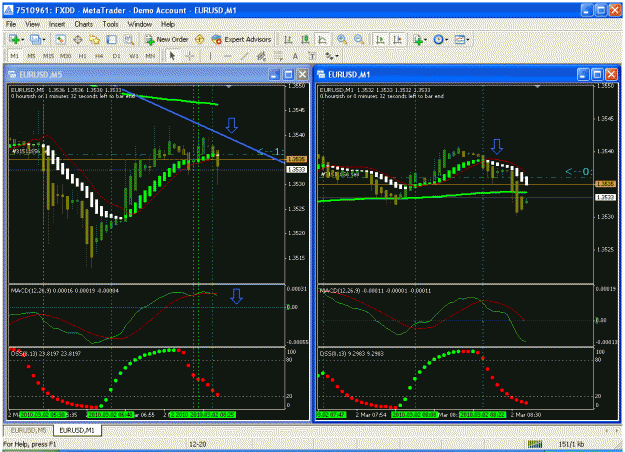625x452 pixels.
Task: Show the Terminal panel icon
Action: tap(112, 39)
